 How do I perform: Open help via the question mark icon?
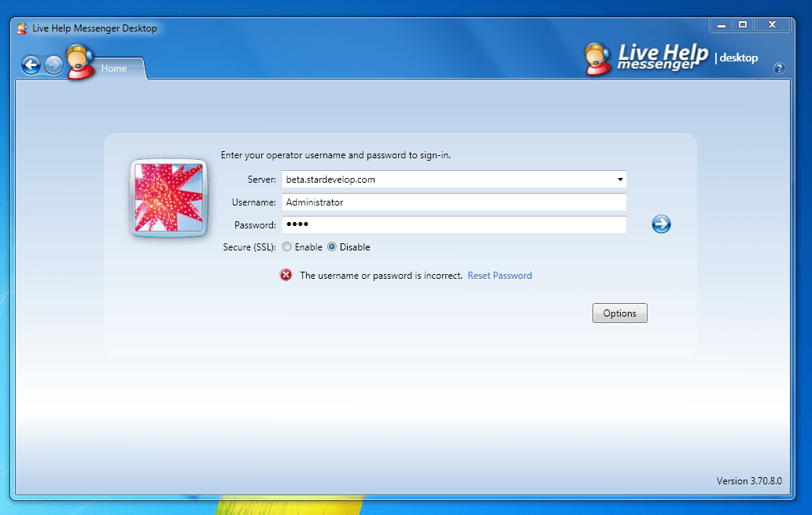point(779,69)
